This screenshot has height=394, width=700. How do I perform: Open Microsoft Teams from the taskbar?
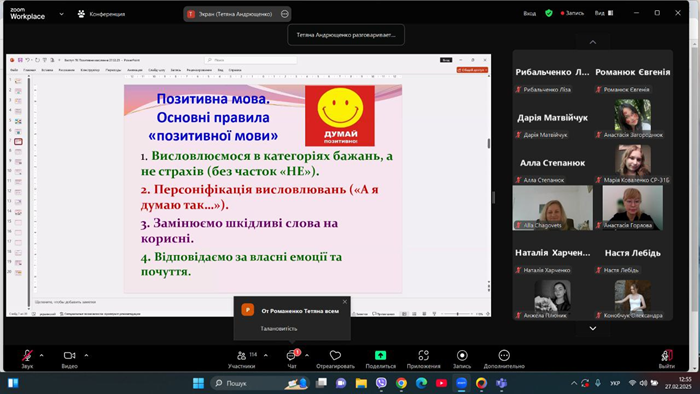(501, 383)
